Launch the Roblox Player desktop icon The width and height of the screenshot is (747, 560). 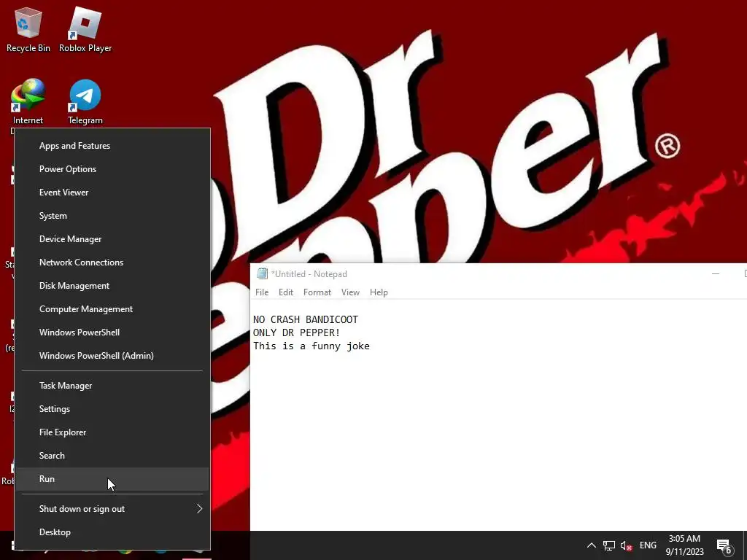pyautogui.click(x=85, y=29)
